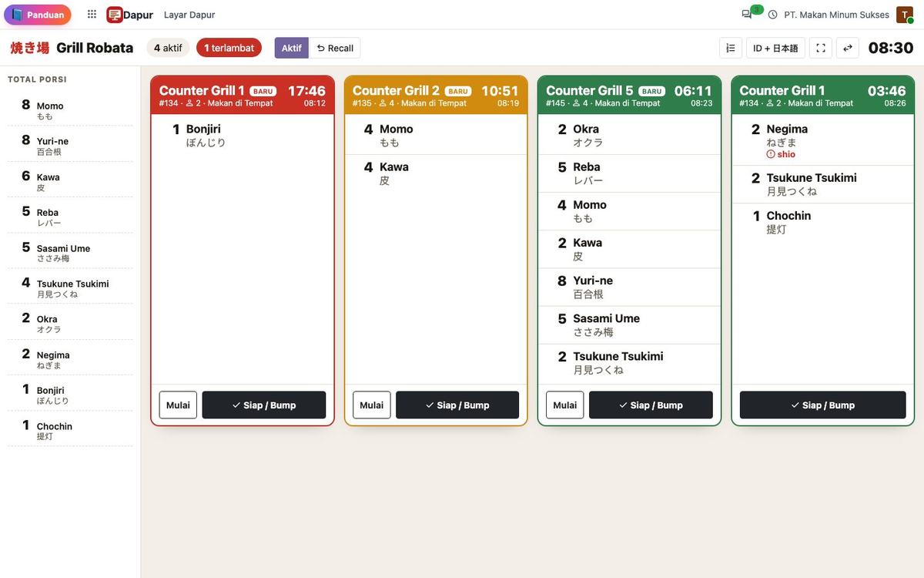This screenshot has width=924, height=578.
Task: Open the Layar Dapur menu
Action: click(x=189, y=15)
